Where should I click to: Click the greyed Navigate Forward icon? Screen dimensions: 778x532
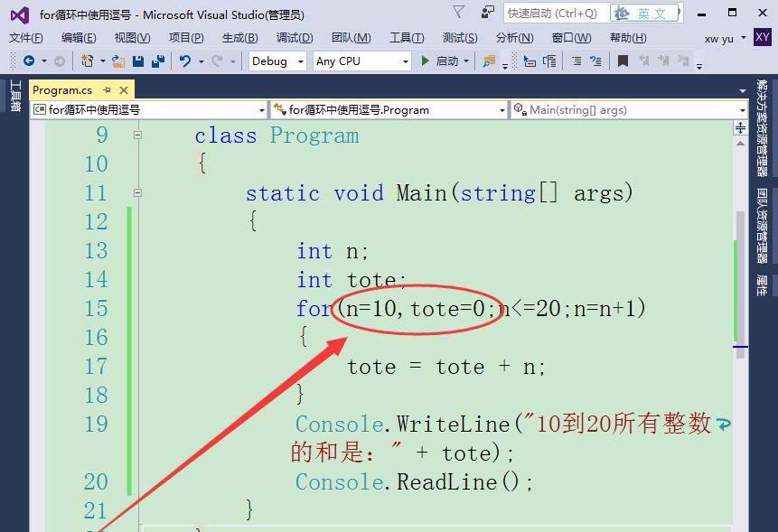[x=60, y=61]
